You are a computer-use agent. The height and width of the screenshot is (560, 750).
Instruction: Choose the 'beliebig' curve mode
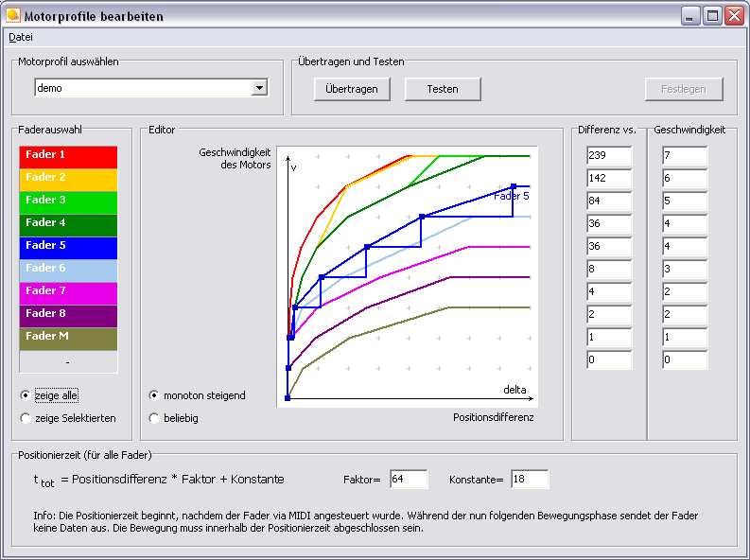[x=155, y=417]
